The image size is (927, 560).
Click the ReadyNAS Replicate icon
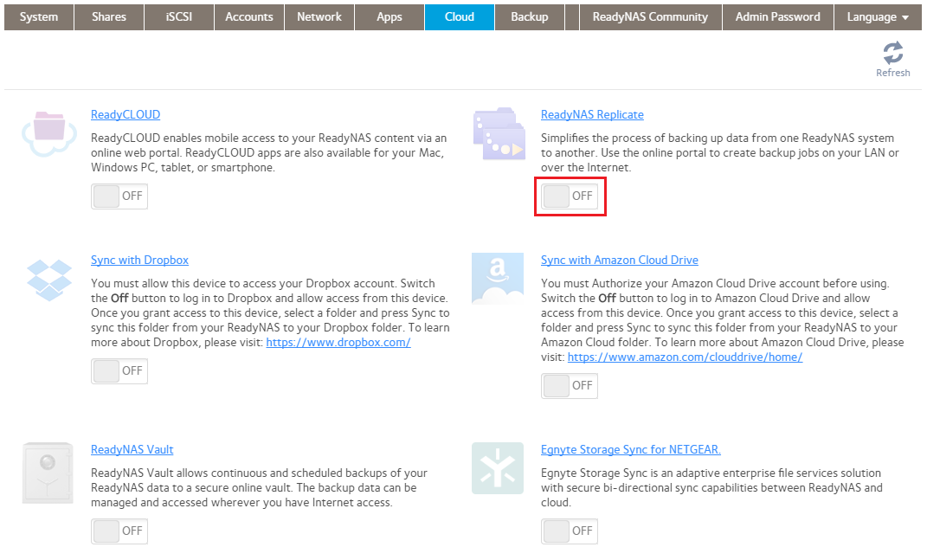point(499,133)
